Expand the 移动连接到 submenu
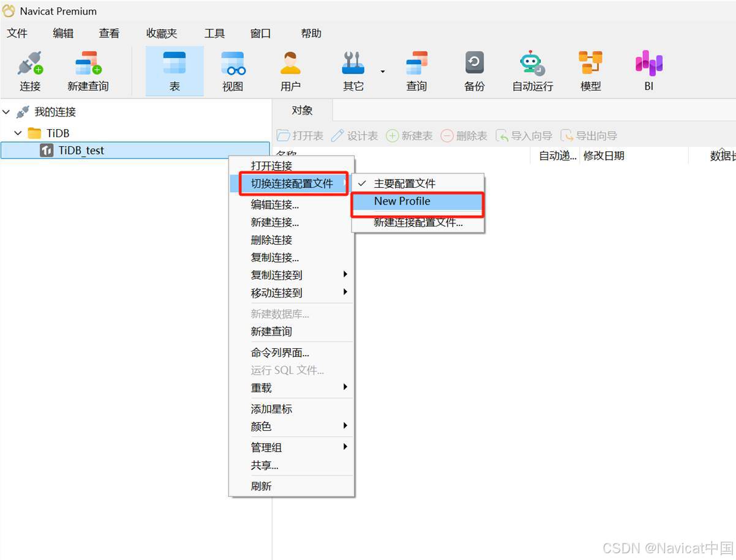This screenshot has height=560, width=736. point(345,292)
